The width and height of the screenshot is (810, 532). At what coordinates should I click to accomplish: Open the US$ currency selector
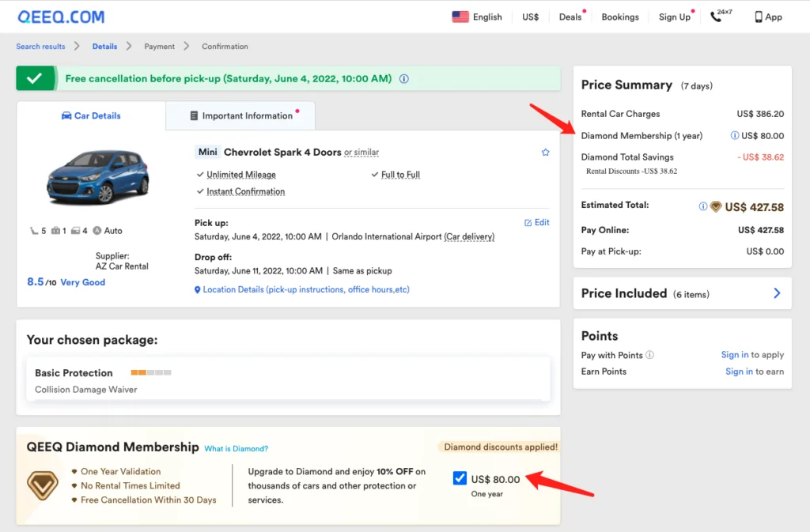[531, 17]
